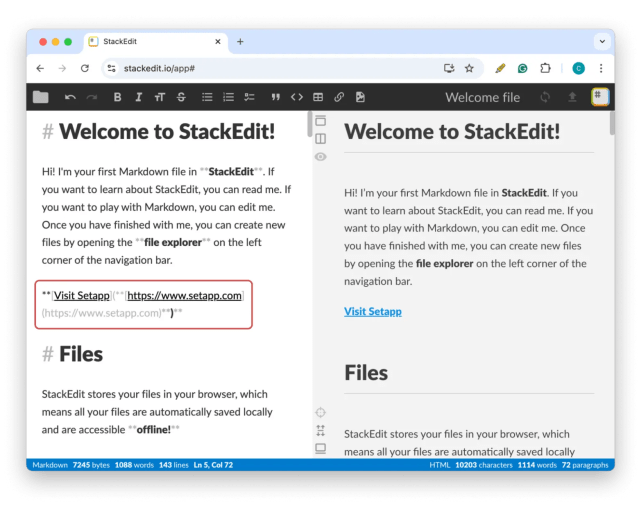
Task: Toggle the navigation bar panel button
Action: click(x=321, y=121)
